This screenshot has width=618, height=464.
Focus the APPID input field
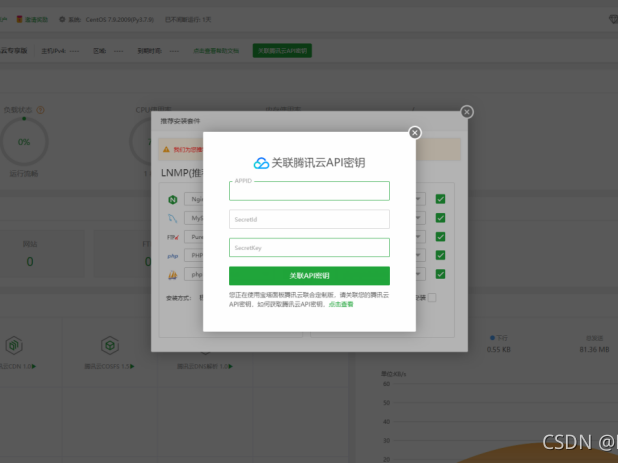pos(309,191)
